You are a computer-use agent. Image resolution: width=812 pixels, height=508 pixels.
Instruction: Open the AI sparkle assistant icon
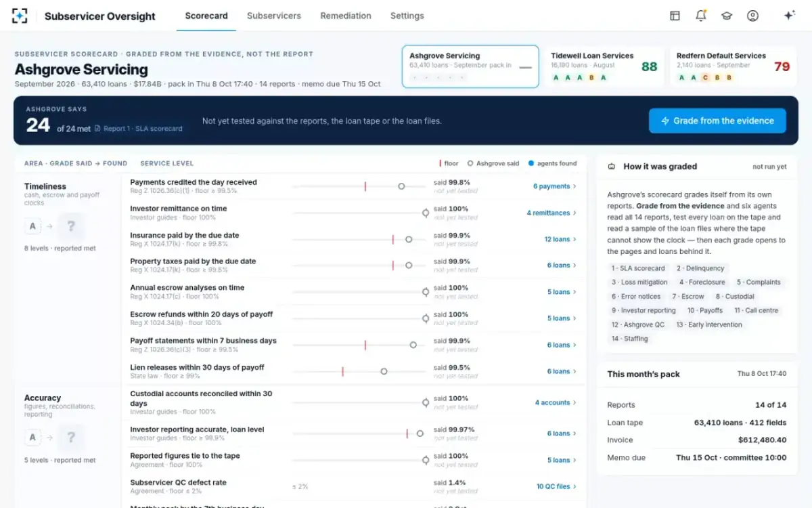(x=789, y=16)
